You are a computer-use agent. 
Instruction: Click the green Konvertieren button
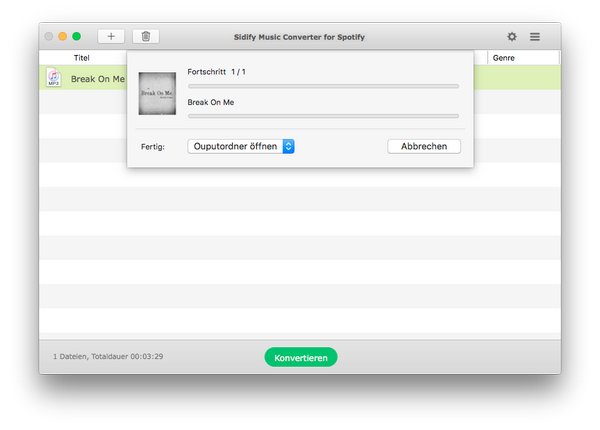pos(301,357)
